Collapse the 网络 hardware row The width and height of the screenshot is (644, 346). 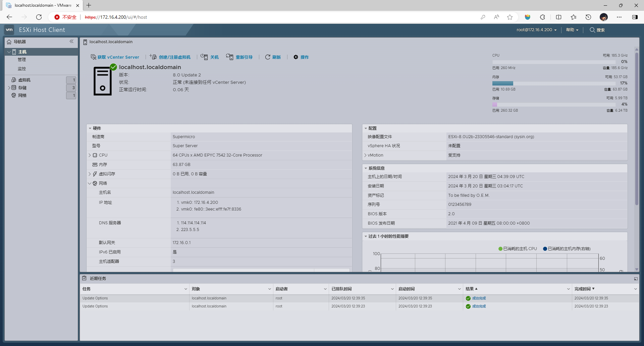pos(90,183)
